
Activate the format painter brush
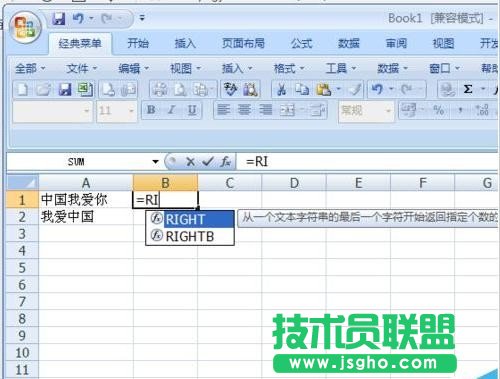point(355,89)
